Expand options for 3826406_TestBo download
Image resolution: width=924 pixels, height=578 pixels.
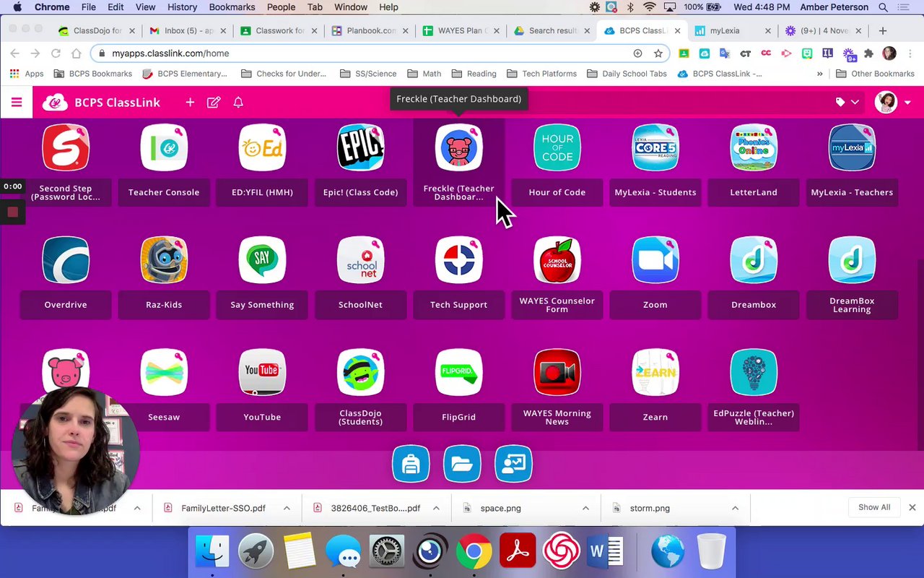436,508
